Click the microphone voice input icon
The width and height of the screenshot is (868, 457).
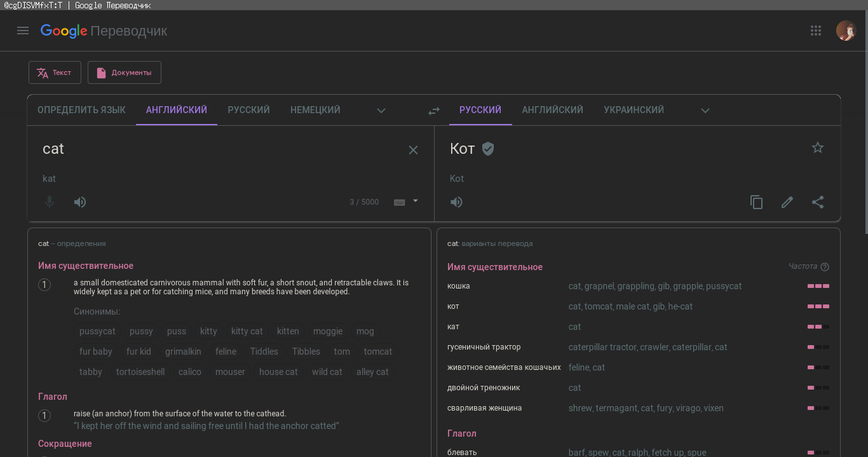(x=50, y=202)
